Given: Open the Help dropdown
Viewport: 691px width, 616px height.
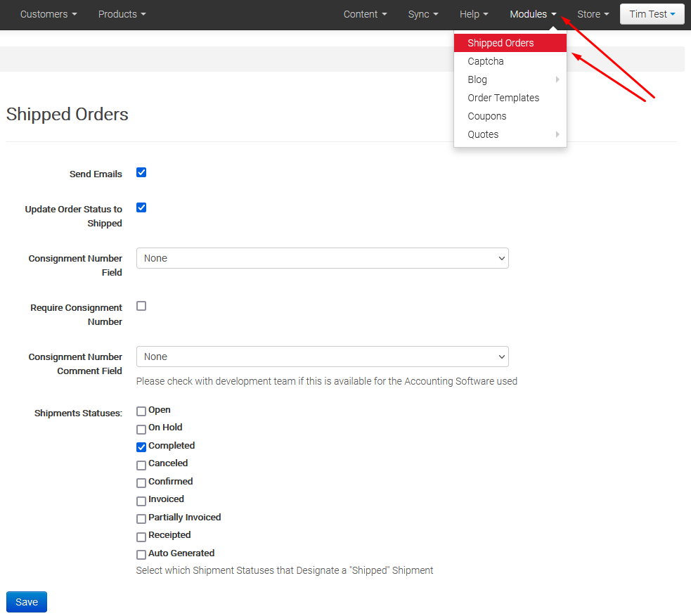Looking at the screenshot, I should 473,14.
